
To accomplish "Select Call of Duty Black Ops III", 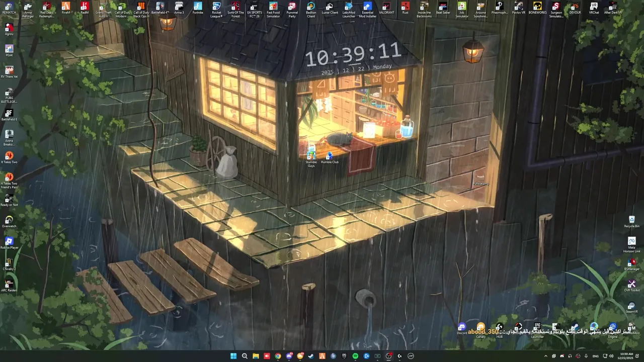I will pos(141,10).
